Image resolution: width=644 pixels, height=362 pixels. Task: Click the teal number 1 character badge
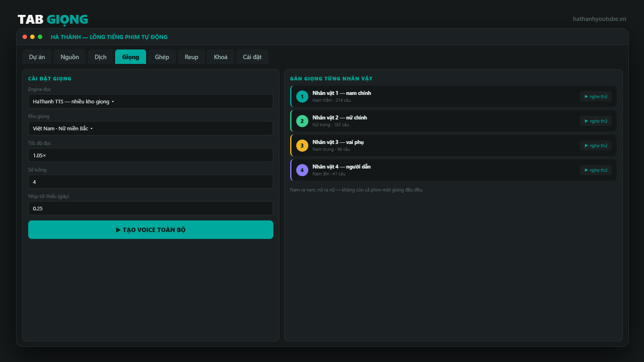pyautogui.click(x=302, y=97)
